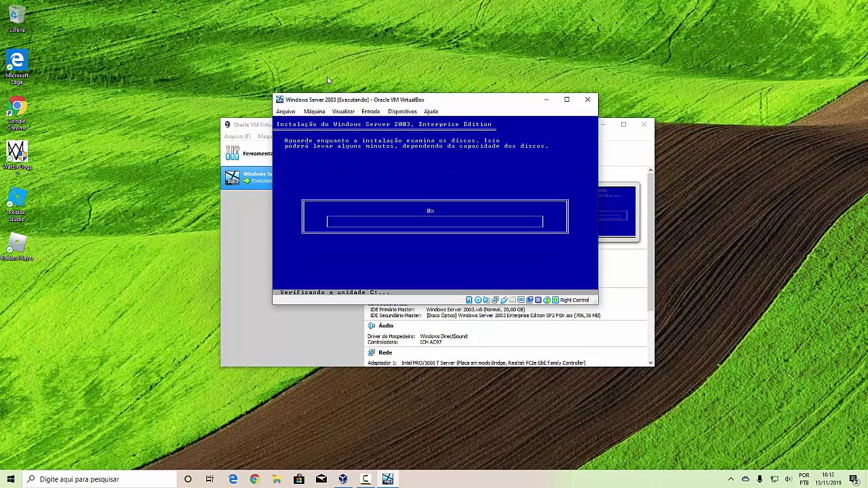Open Arquivo (F) menu in Manager window
The width and height of the screenshot is (868, 488).
tap(237, 136)
